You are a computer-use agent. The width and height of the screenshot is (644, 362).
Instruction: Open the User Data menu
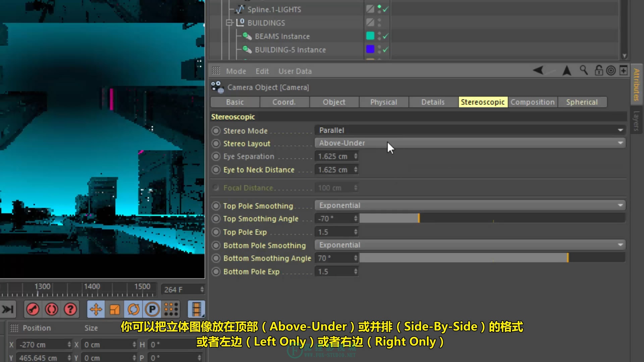pos(295,71)
